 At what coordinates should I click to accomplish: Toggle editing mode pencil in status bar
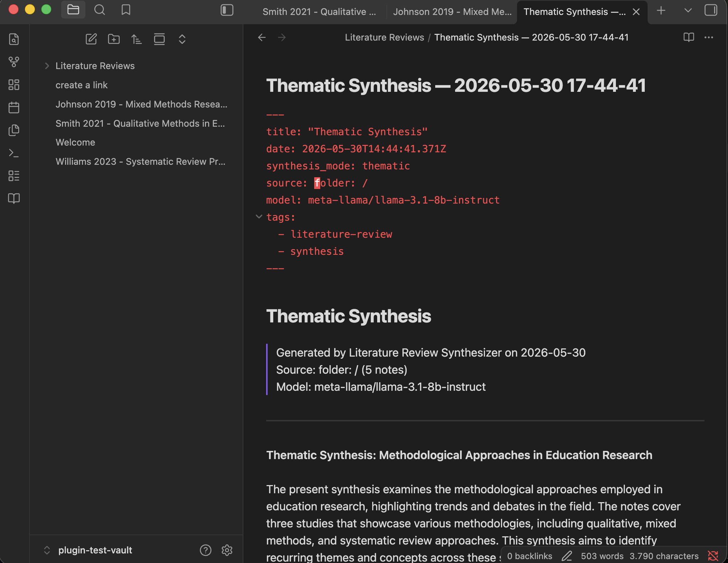(x=567, y=556)
